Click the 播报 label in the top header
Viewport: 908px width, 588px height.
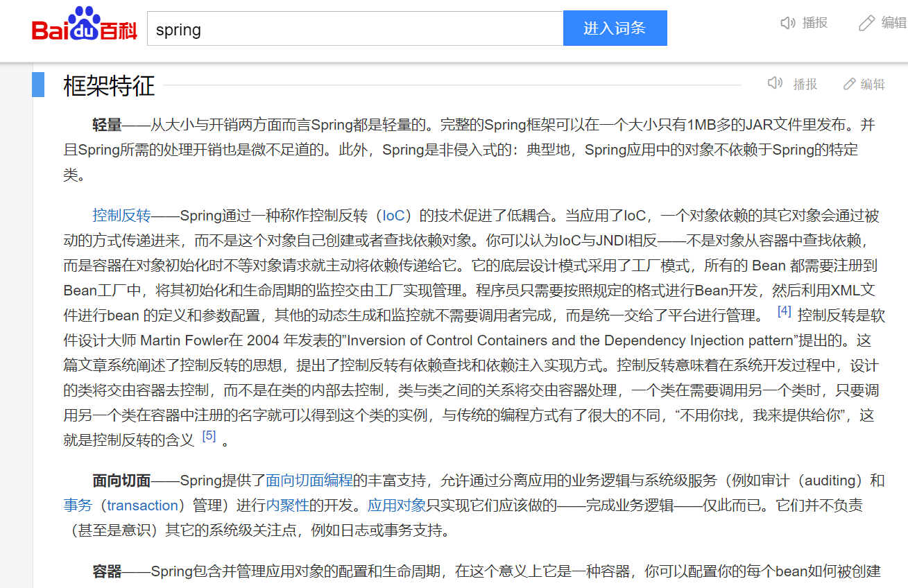pos(815,23)
